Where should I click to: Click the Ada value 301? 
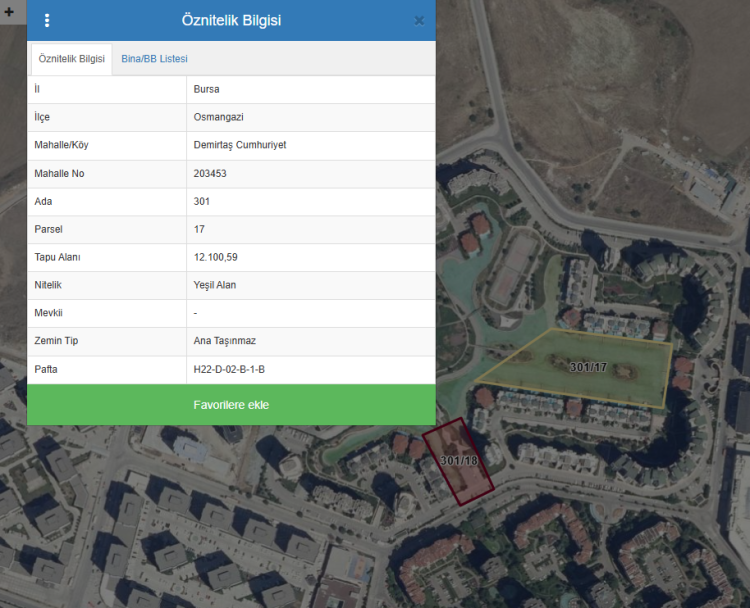202,201
